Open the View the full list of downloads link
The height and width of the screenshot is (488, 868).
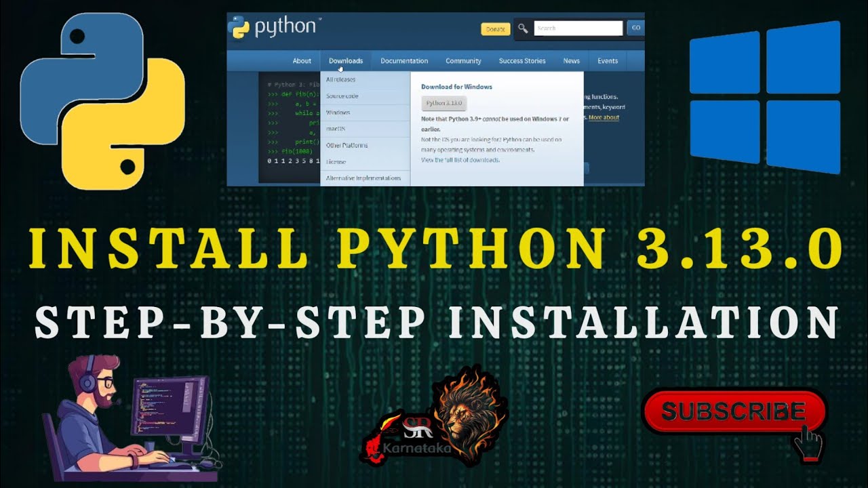[460, 160]
